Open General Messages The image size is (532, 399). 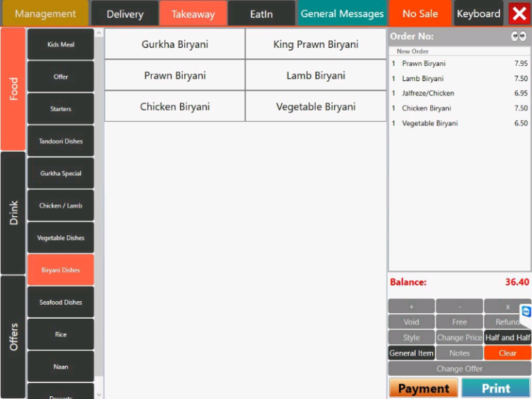click(342, 14)
